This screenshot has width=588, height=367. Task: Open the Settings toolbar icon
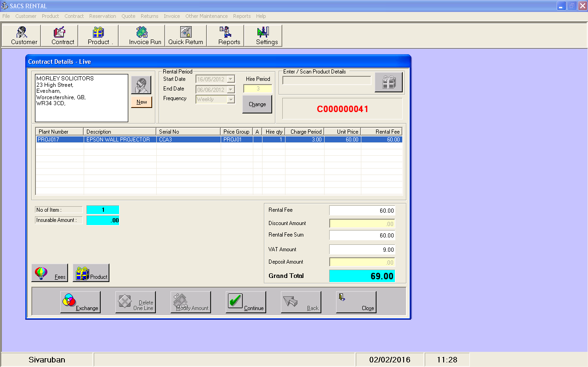coord(263,36)
